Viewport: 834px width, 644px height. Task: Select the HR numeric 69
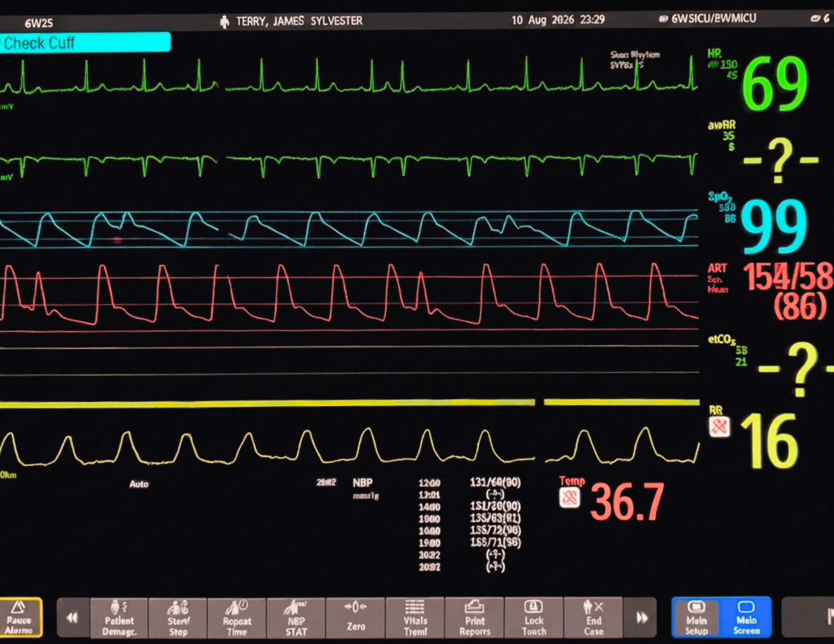[x=775, y=84]
